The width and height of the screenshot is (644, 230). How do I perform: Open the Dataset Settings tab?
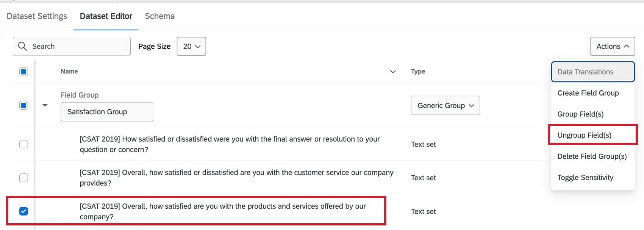tap(36, 16)
